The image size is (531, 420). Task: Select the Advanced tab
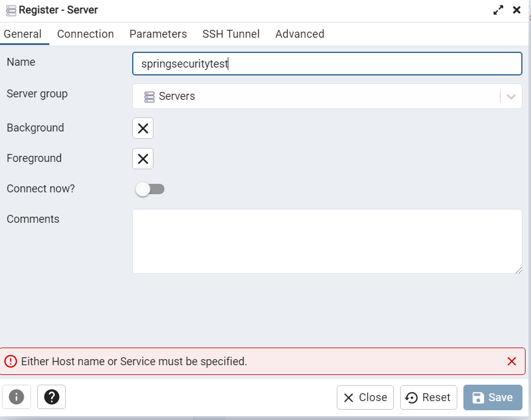(x=300, y=34)
